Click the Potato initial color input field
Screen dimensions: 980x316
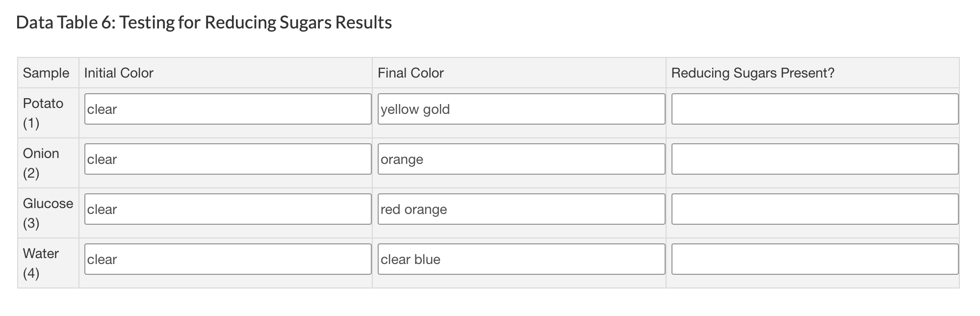point(228,109)
